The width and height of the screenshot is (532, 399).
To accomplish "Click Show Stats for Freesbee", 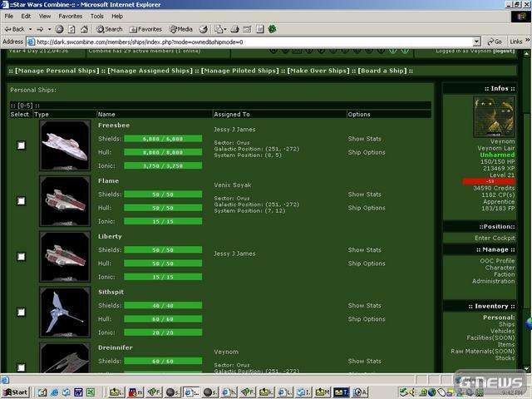I will 364,139.
